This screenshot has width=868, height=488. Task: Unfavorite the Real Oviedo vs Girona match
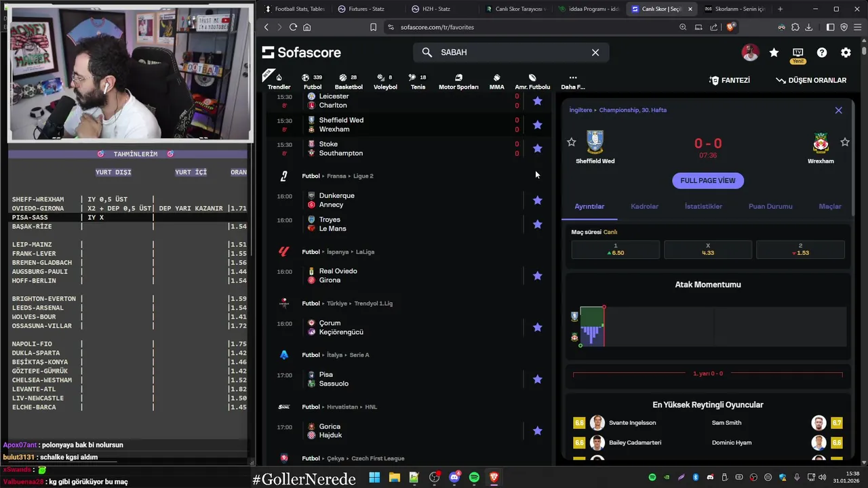coord(537,276)
